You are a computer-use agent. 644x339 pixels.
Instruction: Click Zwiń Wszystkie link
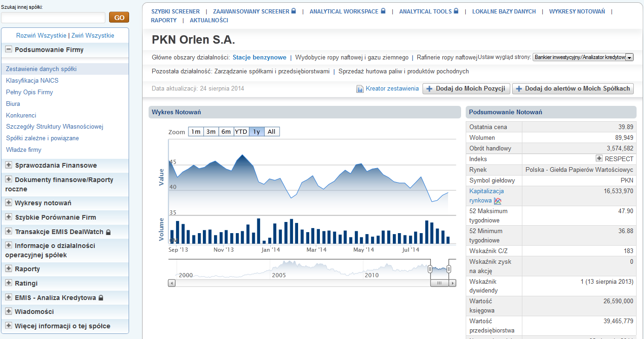[x=93, y=35]
